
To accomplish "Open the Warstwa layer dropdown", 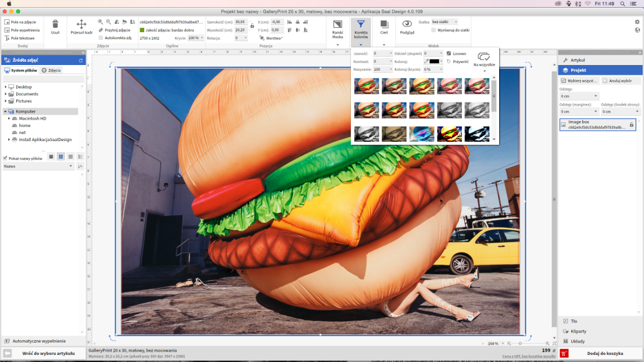I will 272,38.
